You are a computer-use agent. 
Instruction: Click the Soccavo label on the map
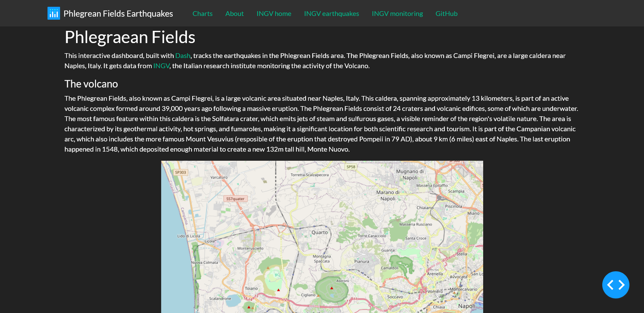(x=395, y=297)
